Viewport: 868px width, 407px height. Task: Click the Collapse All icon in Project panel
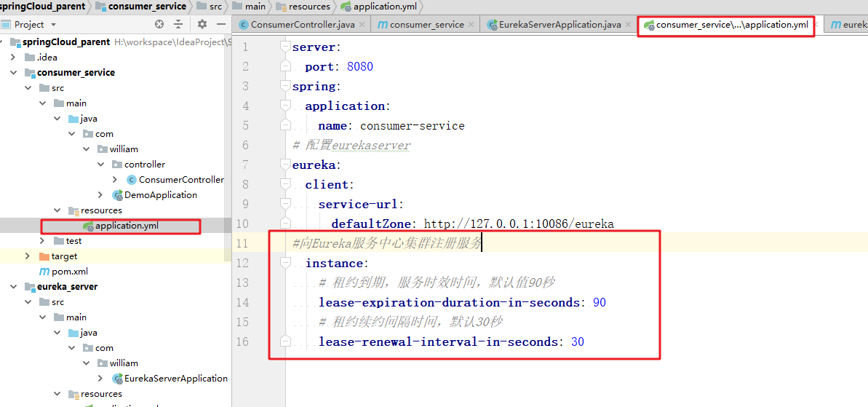(178, 24)
